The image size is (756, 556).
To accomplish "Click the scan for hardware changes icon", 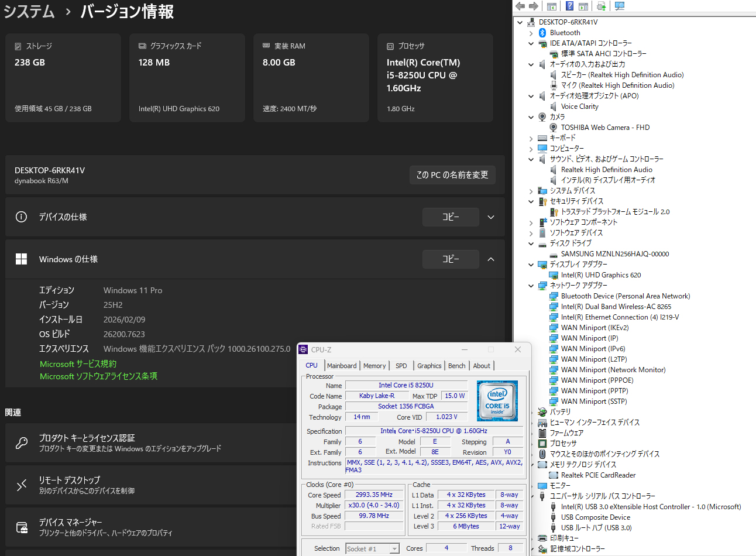I will tap(619, 6).
